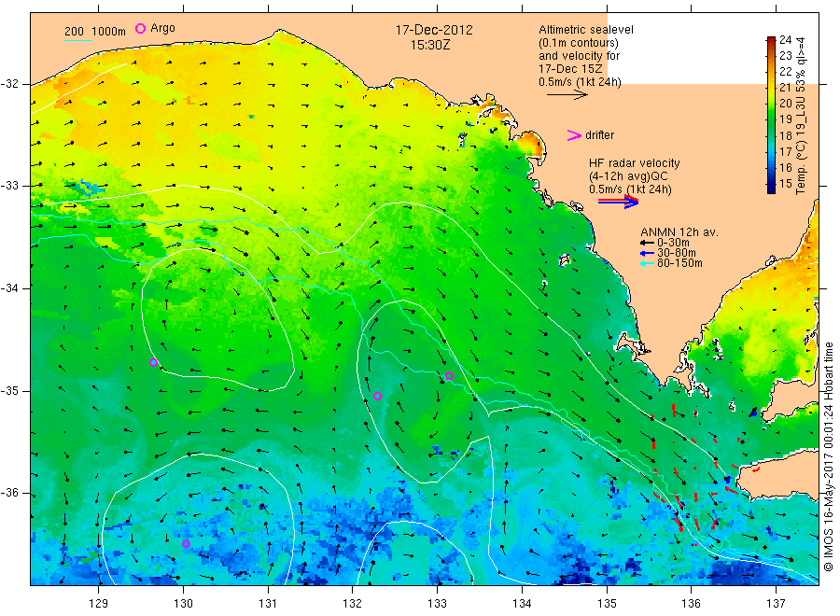Click the longitude 130 axis label
Viewport: 840px width, 616px height.
coord(183,603)
